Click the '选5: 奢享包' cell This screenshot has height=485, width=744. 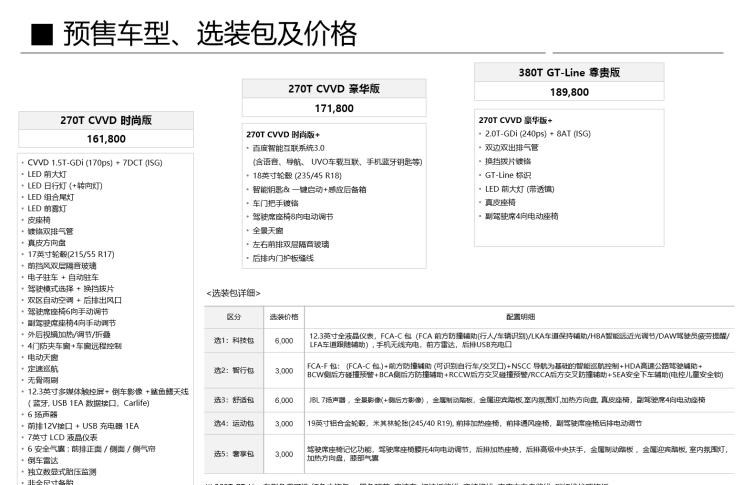pos(233,454)
